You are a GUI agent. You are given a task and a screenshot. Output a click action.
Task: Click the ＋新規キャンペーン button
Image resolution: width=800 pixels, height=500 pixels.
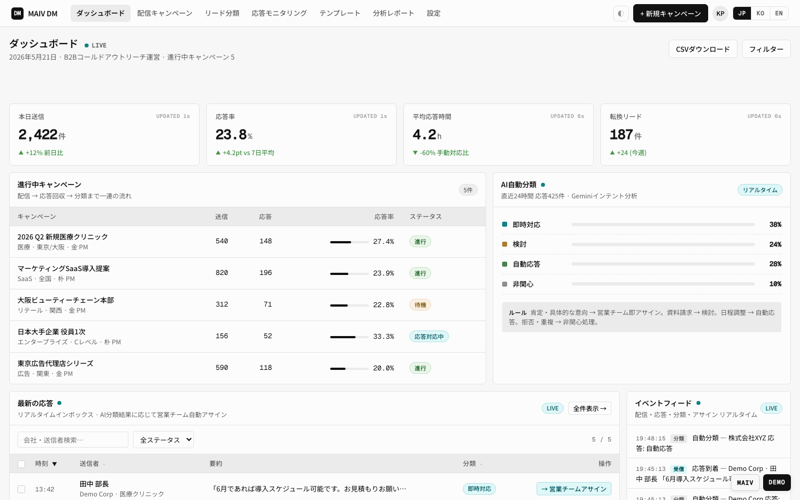[670, 13]
